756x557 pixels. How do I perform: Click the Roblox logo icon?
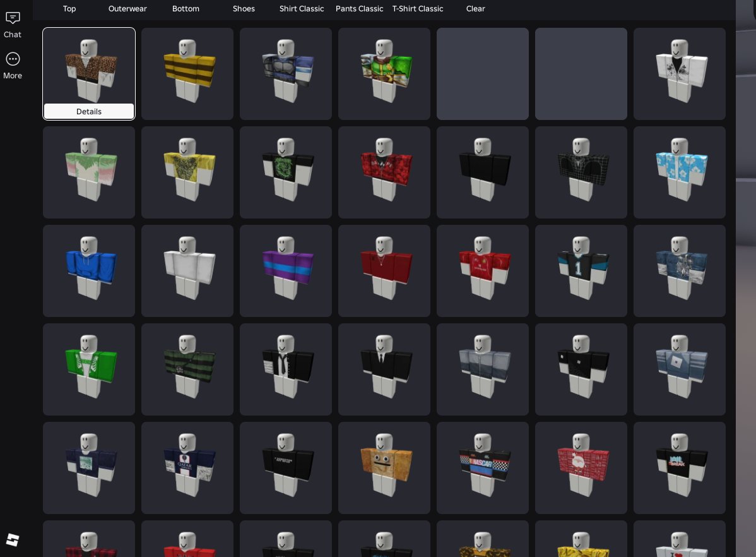click(x=13, y=539)
